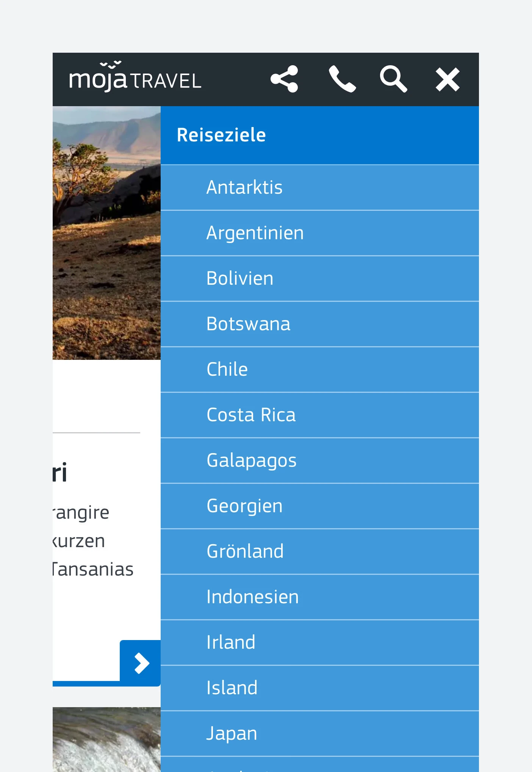Click the savanna landscape photo
The width and height of the screenshot is (532, 772).
[106, 233]
